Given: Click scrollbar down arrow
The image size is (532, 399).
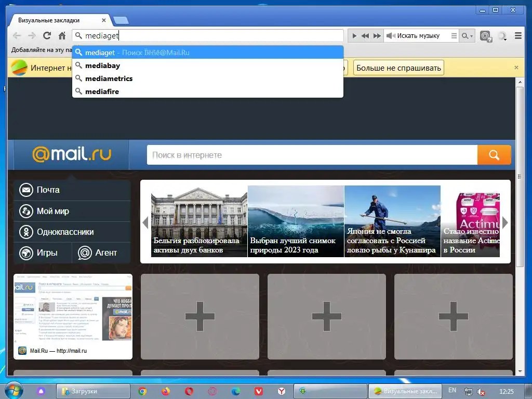Looking at the screenshot, I should (520, 371).
